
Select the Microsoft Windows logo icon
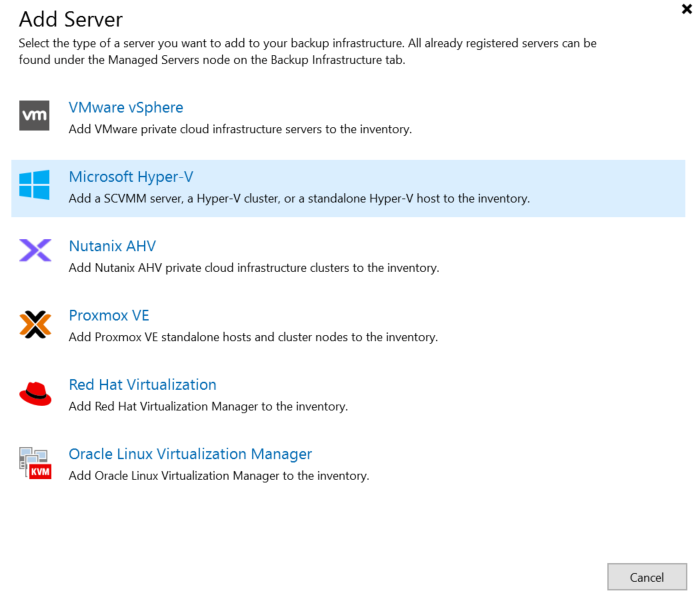point(34,185)
